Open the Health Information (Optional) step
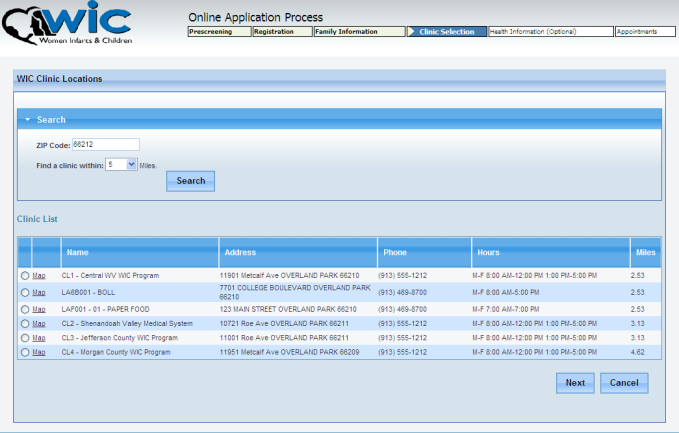This screenshot has height=433, width=679. (549, 32)
